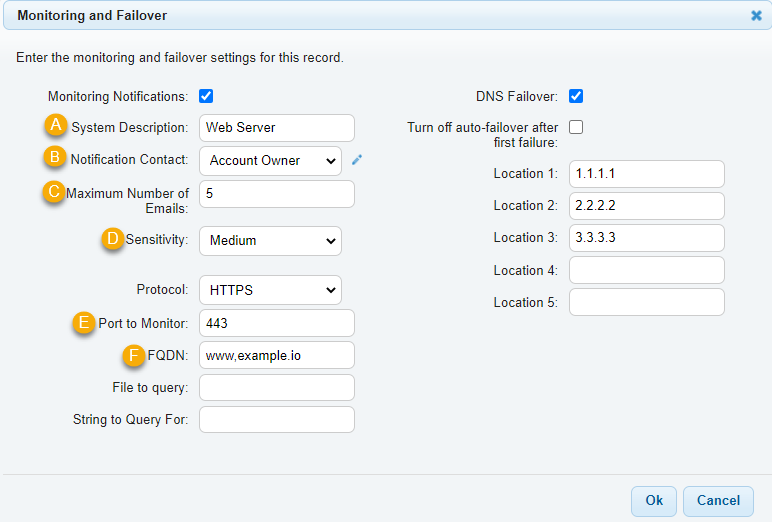Screen dimensions: 772x522
Task: Focus the System Description field
Action: point(277,128)
